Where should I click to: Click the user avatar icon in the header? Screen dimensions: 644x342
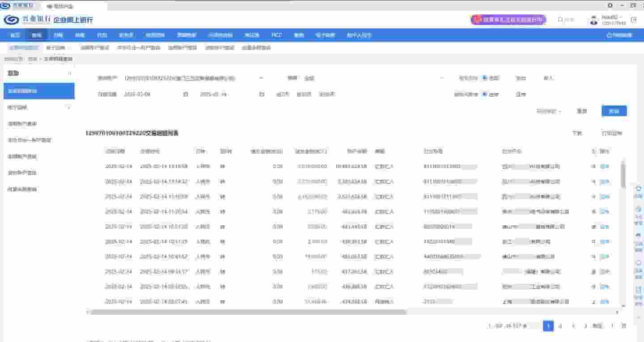tap(593, 20)
